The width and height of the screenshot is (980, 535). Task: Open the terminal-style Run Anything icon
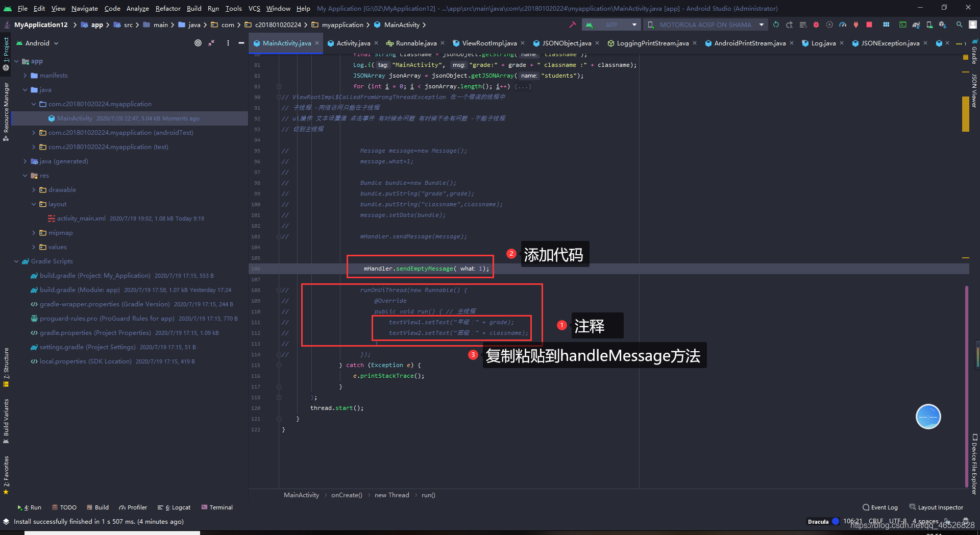903,25
